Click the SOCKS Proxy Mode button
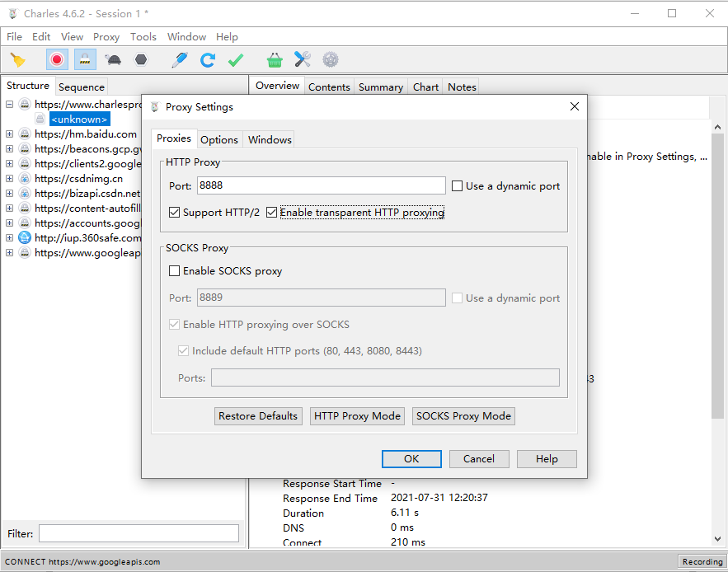728x572 pixels. 463,416
